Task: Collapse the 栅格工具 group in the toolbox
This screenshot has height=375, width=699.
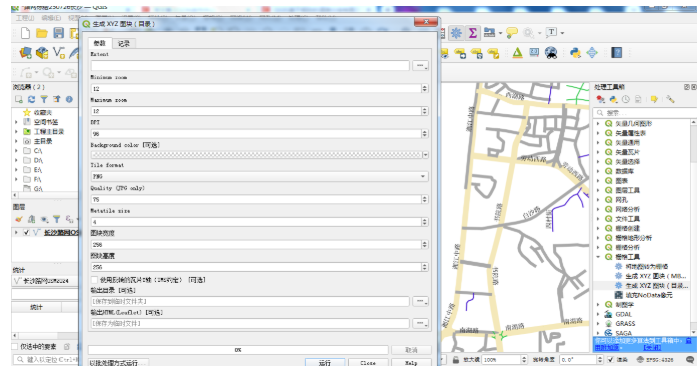Action: pyautogui.click(x=598, y=257)
